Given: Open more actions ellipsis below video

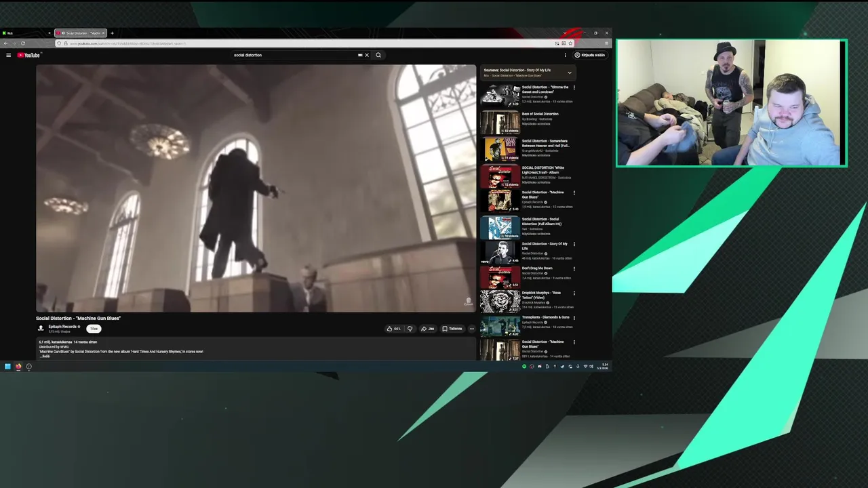Looking at the screenshot, I should (472, 329).
